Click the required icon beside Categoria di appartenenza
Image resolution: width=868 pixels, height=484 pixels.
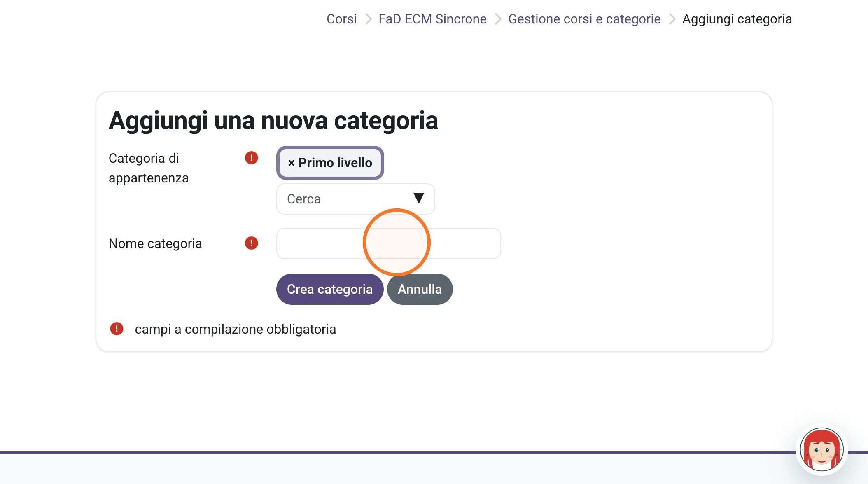pos(251,158)
